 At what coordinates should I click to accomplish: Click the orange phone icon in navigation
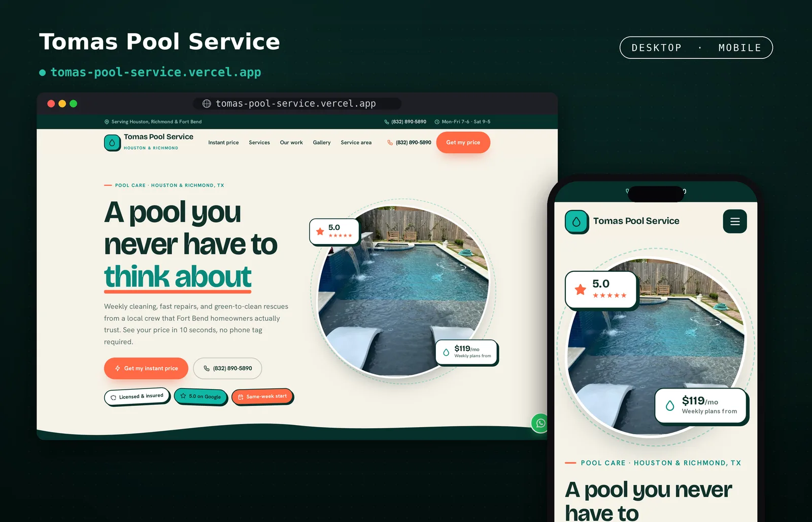(390, 143)
